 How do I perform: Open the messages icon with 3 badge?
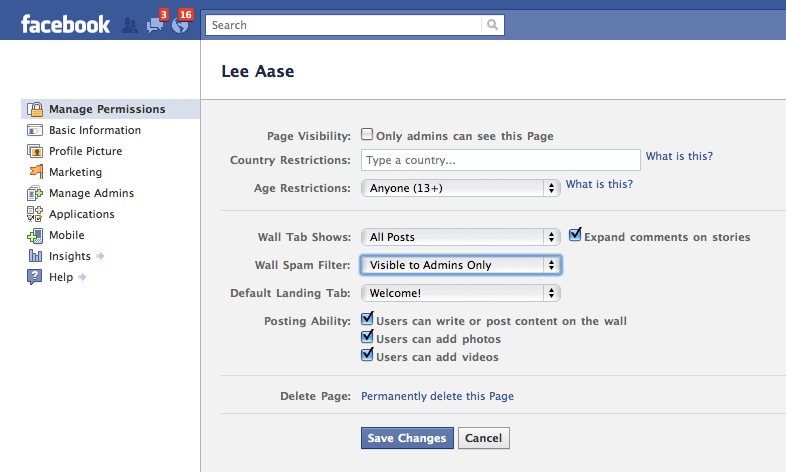coord(154,25)
